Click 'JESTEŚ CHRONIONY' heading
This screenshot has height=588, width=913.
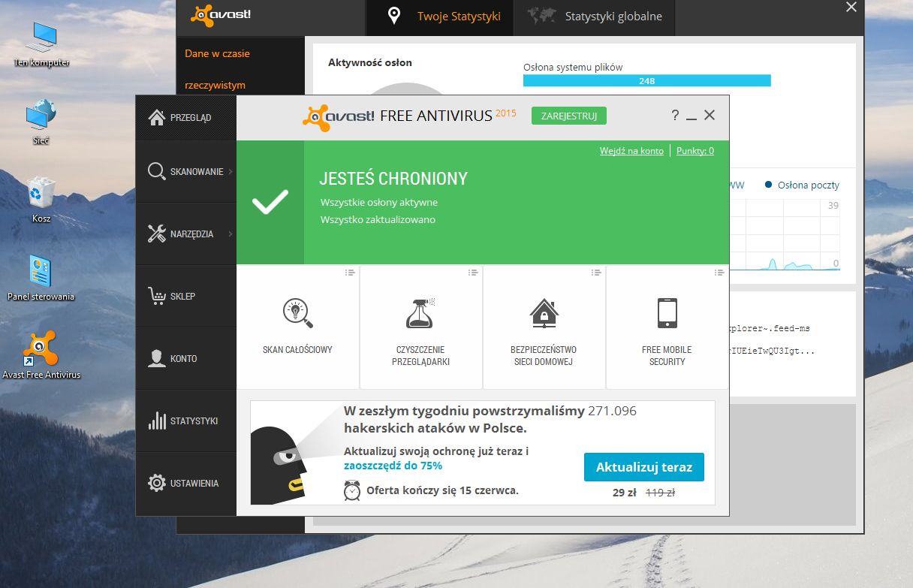(x=393, y=179)
